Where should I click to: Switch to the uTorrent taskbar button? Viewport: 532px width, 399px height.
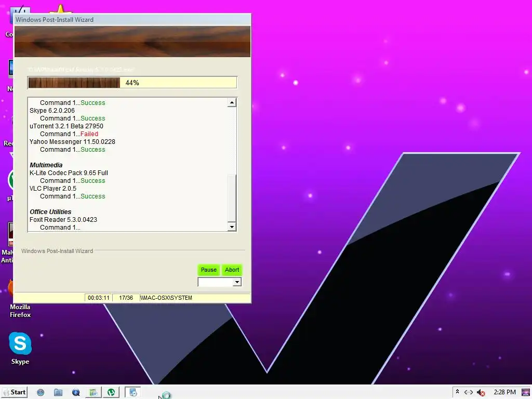coord(111,393)
